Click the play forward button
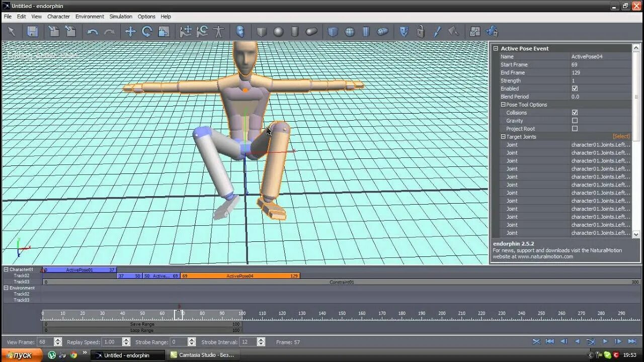 pos(605,341)
